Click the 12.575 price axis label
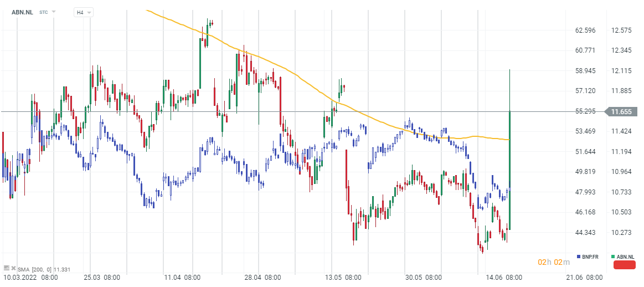 coord(621,30)
